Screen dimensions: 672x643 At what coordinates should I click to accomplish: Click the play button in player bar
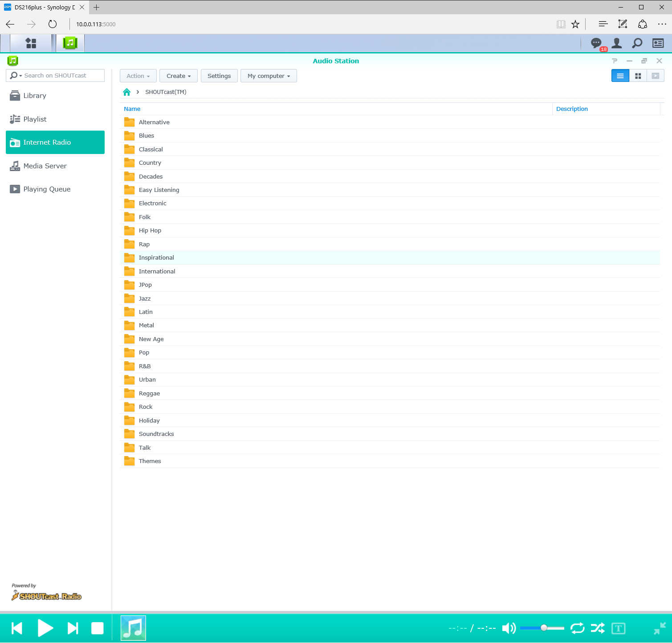click(45, 628)
